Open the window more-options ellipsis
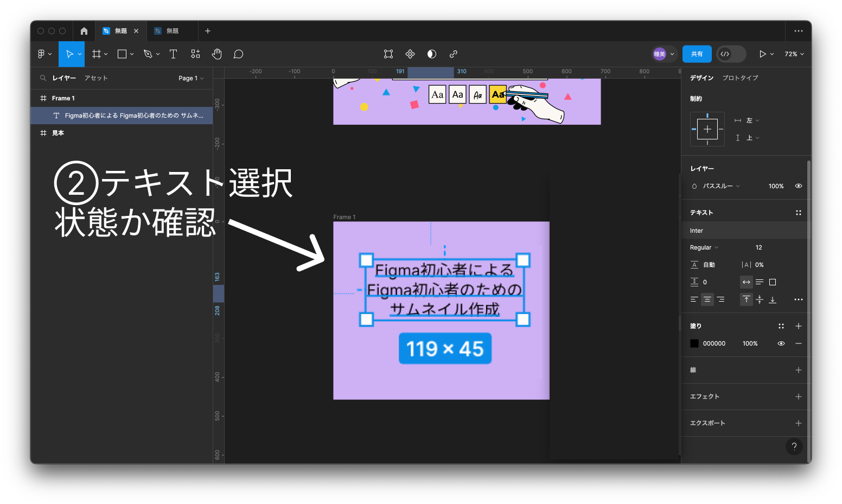 (799, 31)
